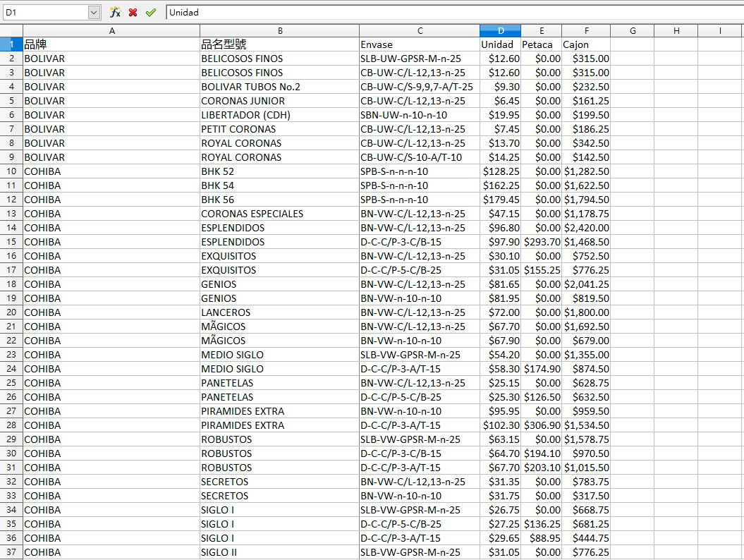The width and height of the screenshot is (744, 560).
Task: Select column A header
Action: point(111,31)
